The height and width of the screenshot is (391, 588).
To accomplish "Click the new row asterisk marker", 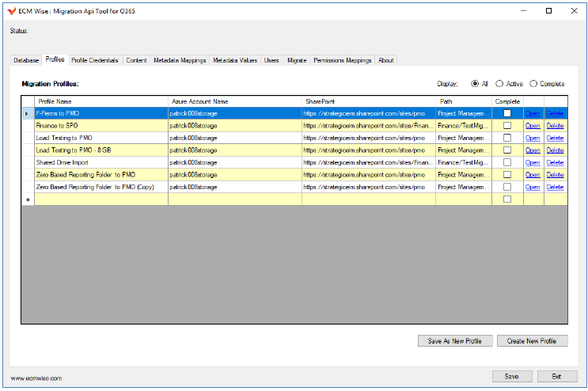I will (28, 199).
